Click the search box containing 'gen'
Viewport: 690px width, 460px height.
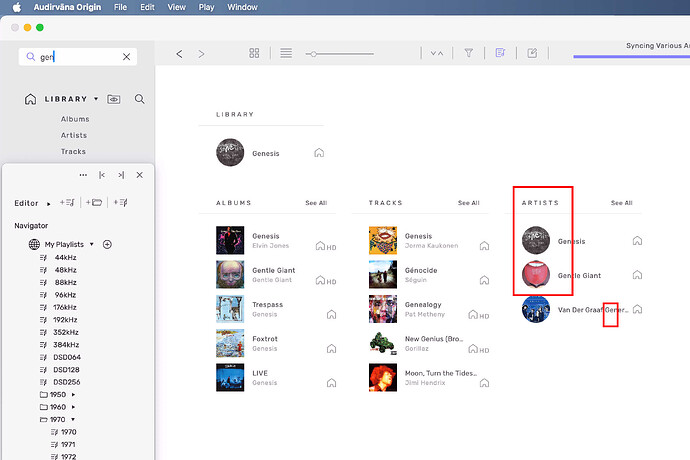tap(78, 57)
